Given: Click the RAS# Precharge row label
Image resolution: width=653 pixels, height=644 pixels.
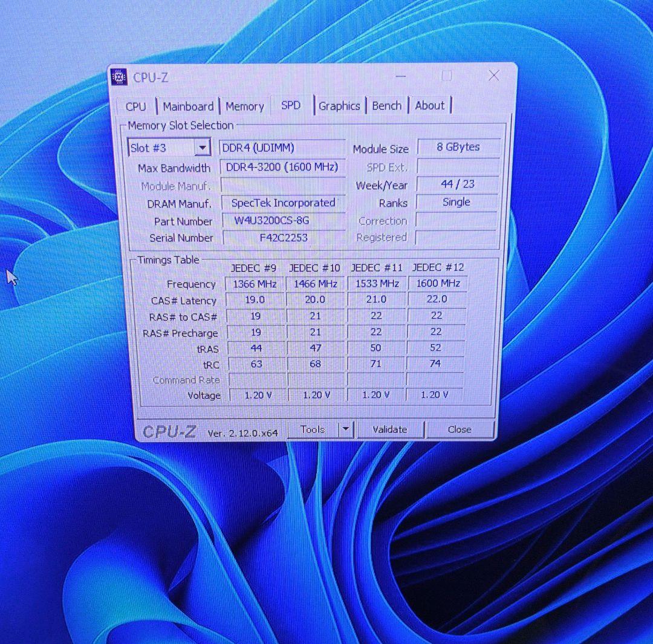Looking at the screenshot, I should point(180,334).
